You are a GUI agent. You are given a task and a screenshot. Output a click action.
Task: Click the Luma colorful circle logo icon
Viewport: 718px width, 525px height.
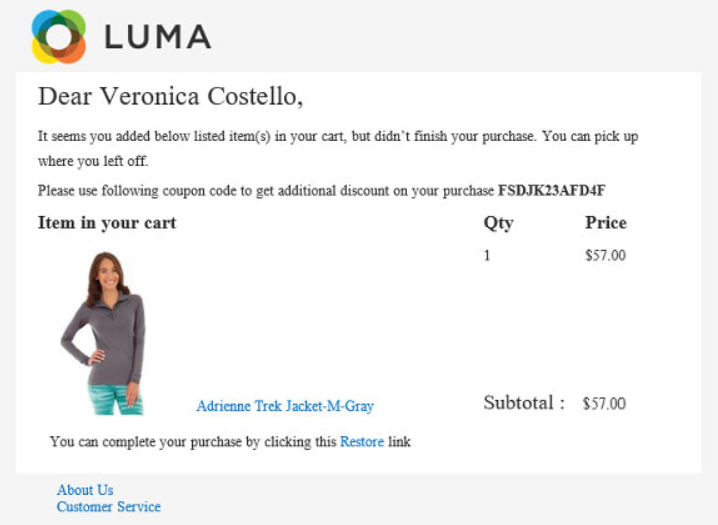click(x=58, y=36)
